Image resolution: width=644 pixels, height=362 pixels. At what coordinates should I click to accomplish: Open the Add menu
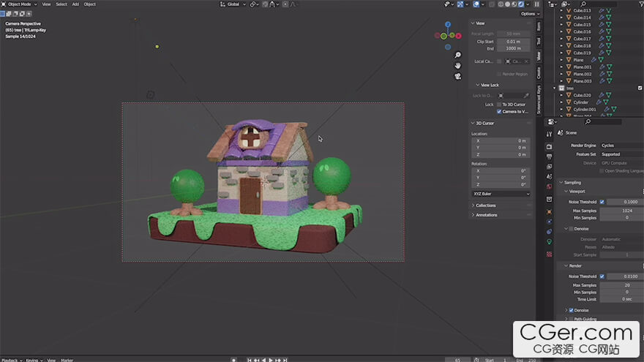75,4
